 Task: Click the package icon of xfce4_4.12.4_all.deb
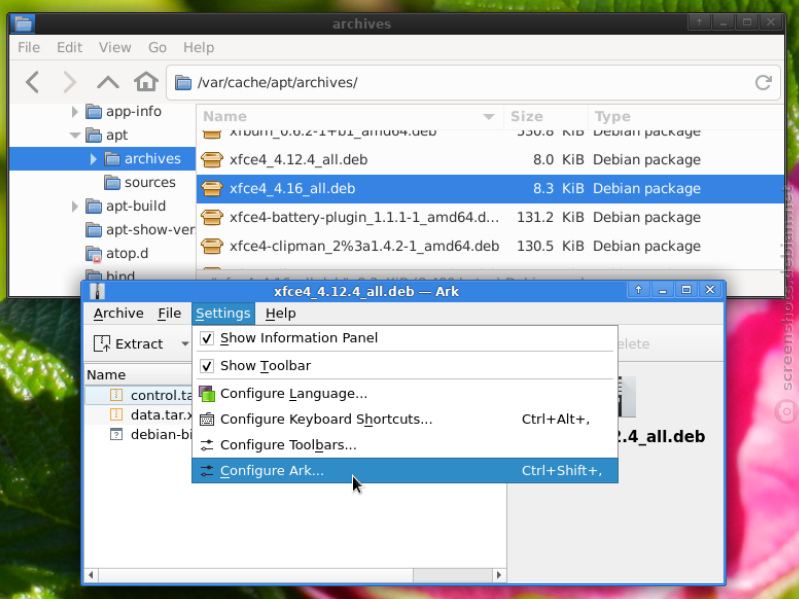(212, 159)
